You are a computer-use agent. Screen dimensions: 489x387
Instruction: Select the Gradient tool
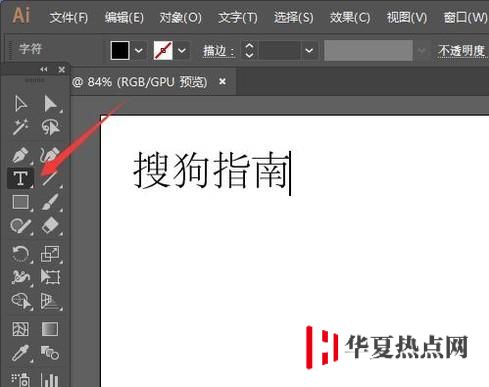[50, 329]
